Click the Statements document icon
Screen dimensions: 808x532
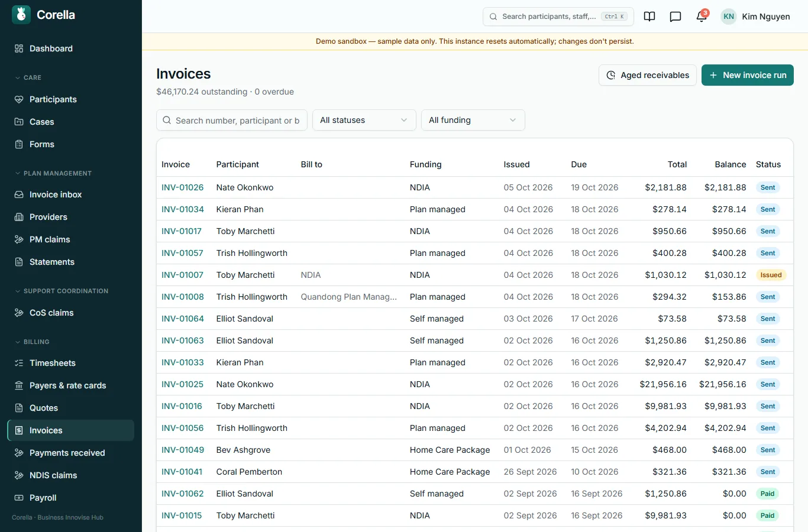[x=19, y=262]
